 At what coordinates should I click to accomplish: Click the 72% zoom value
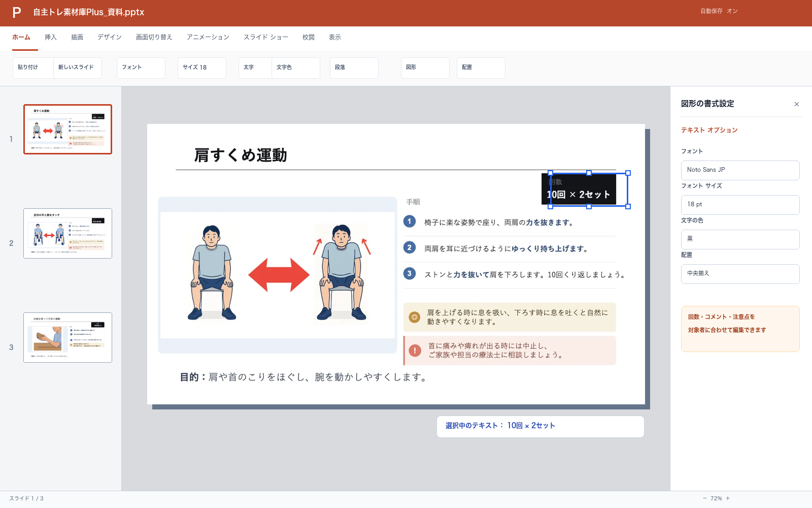click(x=716, y=498)
